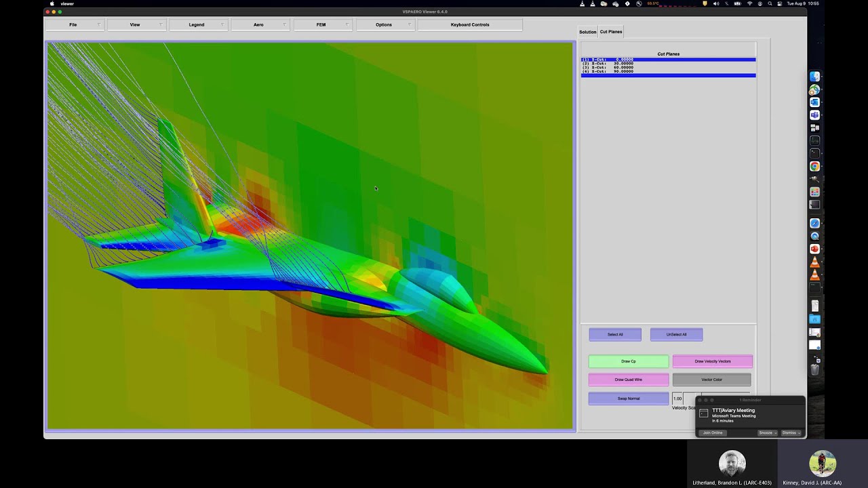Click the calendar icon in the reminder

click(x=704, y=413)
